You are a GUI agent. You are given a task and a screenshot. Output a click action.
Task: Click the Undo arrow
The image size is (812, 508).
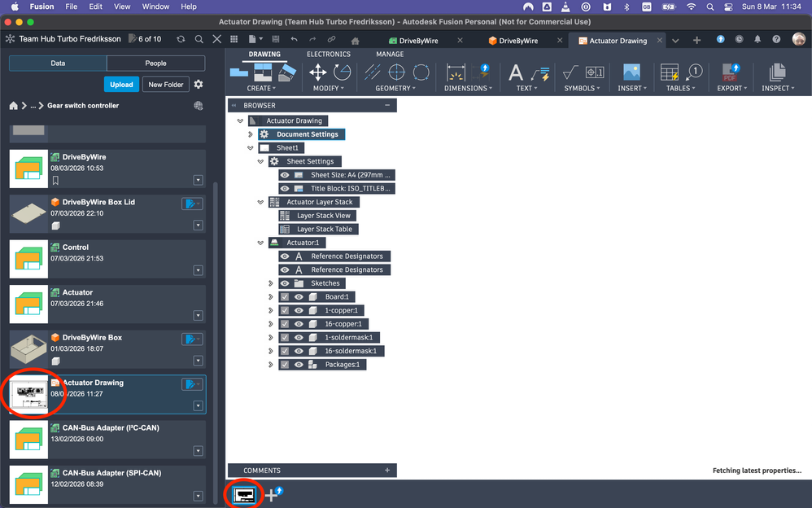(295, 39)
